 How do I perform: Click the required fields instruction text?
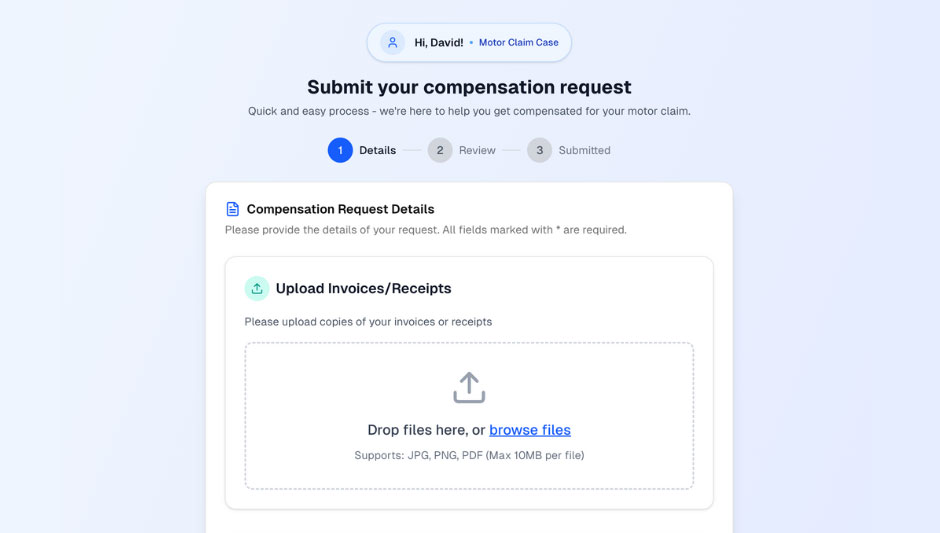(425, 230)
